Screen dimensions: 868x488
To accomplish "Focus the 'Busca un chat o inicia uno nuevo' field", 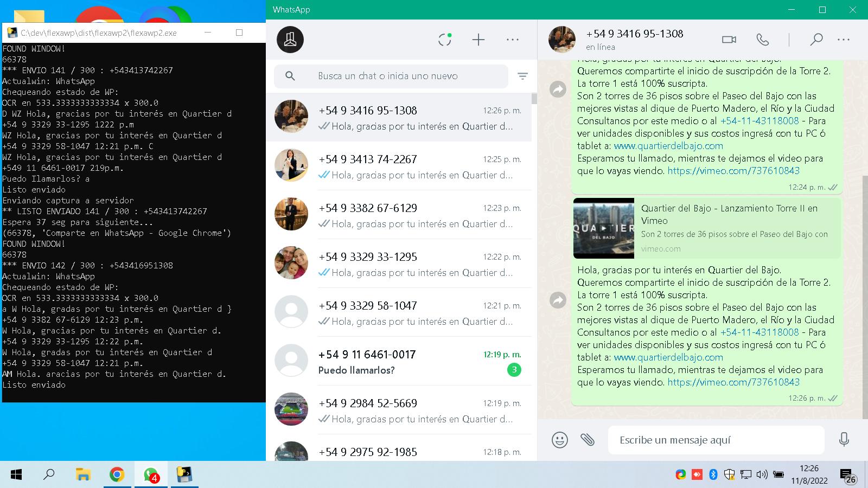I will pyautogui.click(x=391, y=76).
